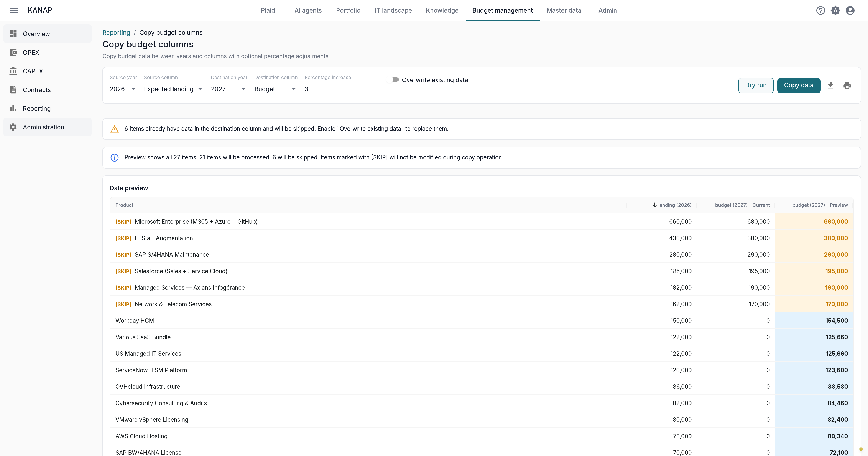Select the Workday HCM row
The image size is (868, 456).
(482, 321)
